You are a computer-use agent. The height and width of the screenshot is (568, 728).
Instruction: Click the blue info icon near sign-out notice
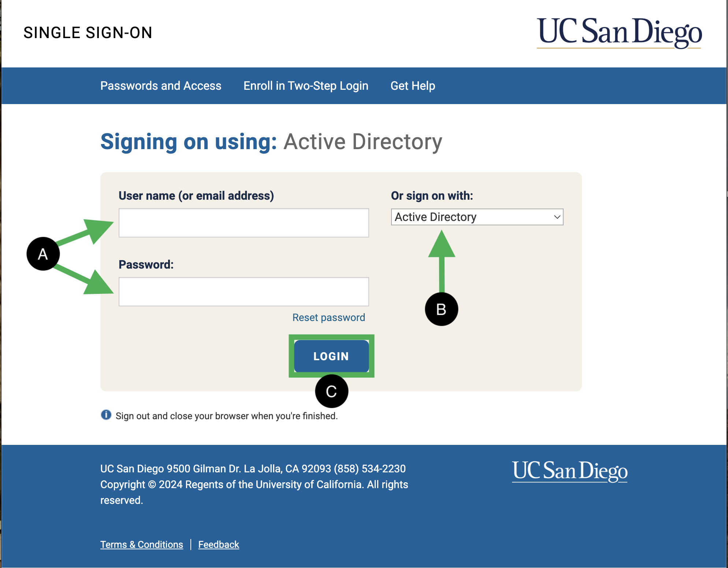coord(106,415)
